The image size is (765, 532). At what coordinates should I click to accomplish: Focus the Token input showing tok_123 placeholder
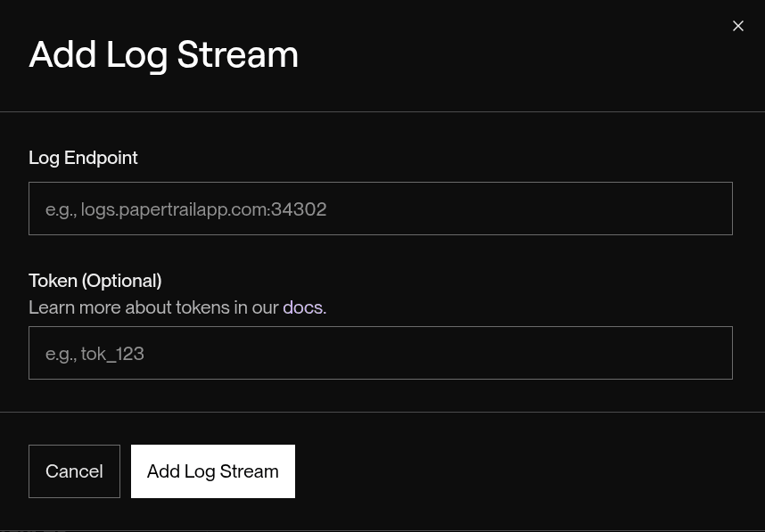point(381,353)
